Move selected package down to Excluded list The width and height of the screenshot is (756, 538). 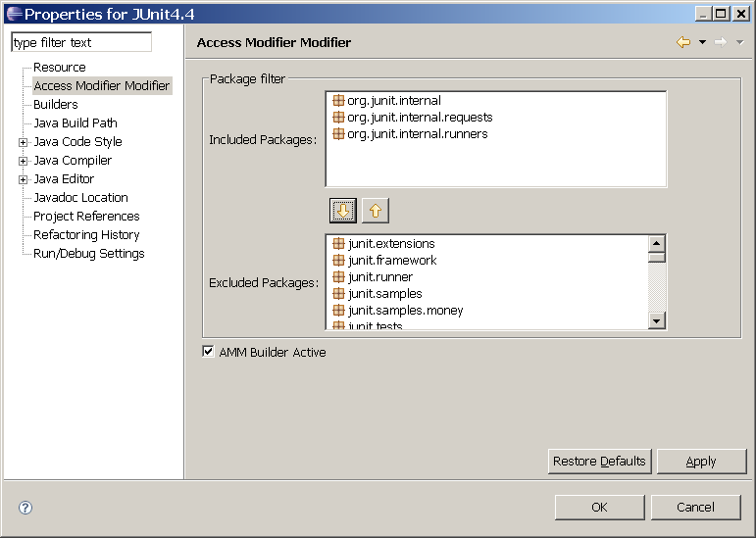click(x=343, y=211)
